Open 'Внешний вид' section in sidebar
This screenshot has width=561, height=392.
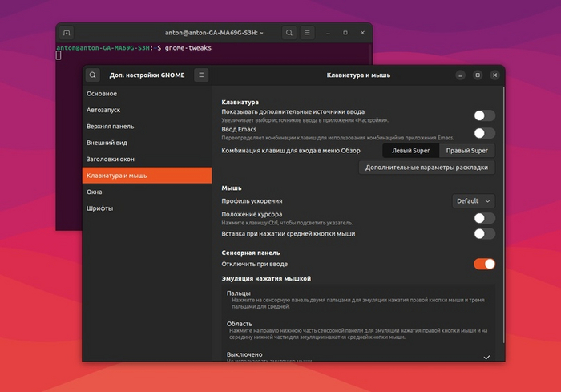click(x=107, y=143)
